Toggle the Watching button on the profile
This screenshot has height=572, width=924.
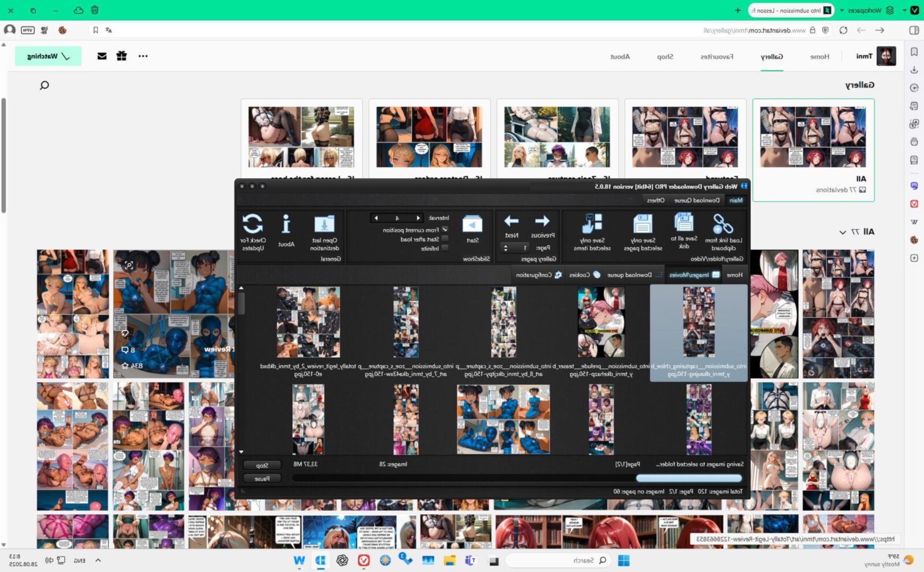click(48, 56)
